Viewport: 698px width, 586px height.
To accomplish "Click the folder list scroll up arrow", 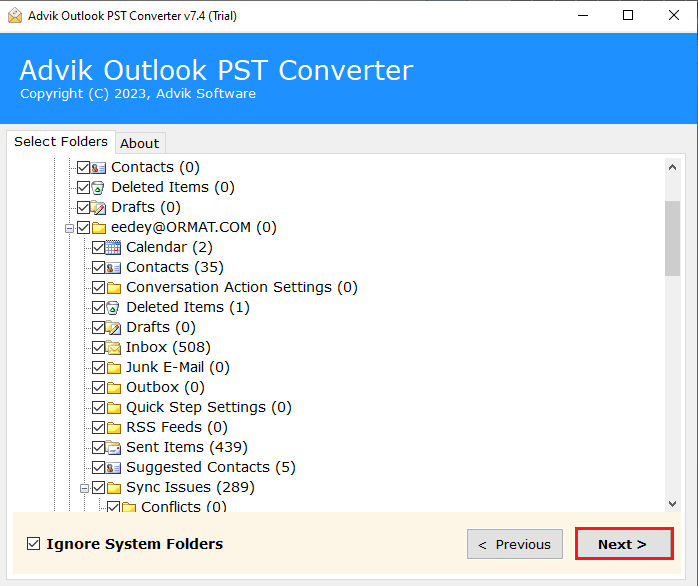I will 673,167.
